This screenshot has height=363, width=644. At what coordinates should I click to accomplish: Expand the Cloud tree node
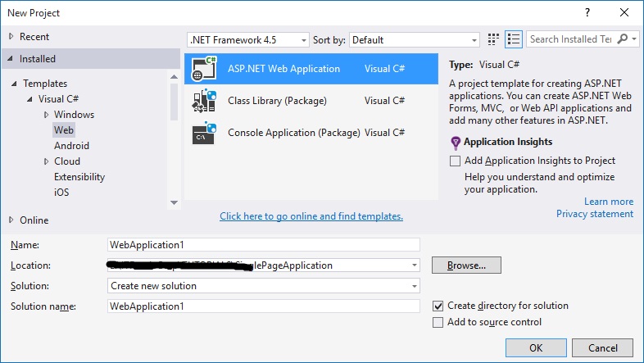pos(46,161)
